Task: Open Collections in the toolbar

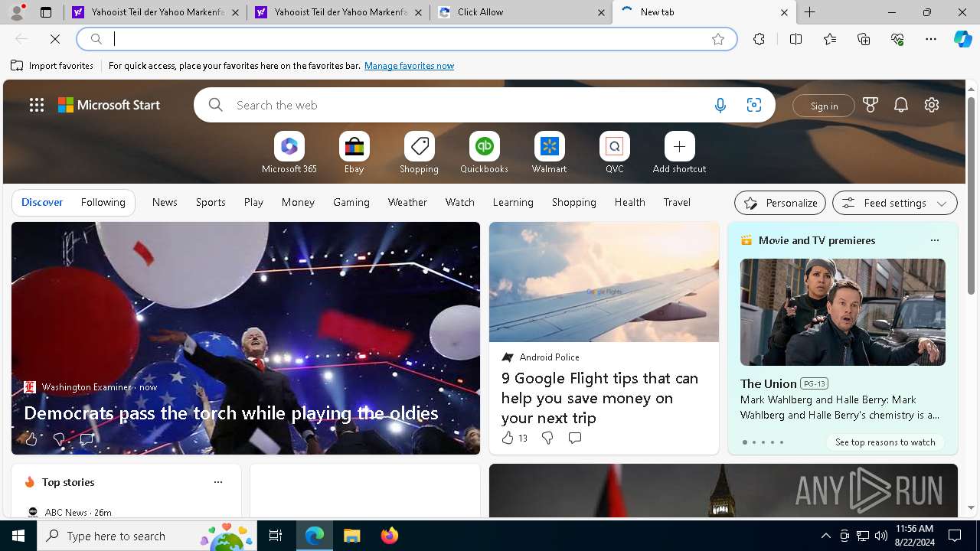Action: click(864, 39)
